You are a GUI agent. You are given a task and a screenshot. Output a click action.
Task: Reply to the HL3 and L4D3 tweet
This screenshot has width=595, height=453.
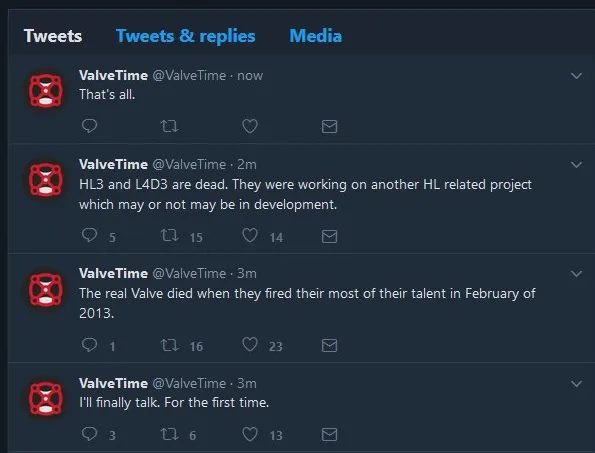click(x=90, y=235)
